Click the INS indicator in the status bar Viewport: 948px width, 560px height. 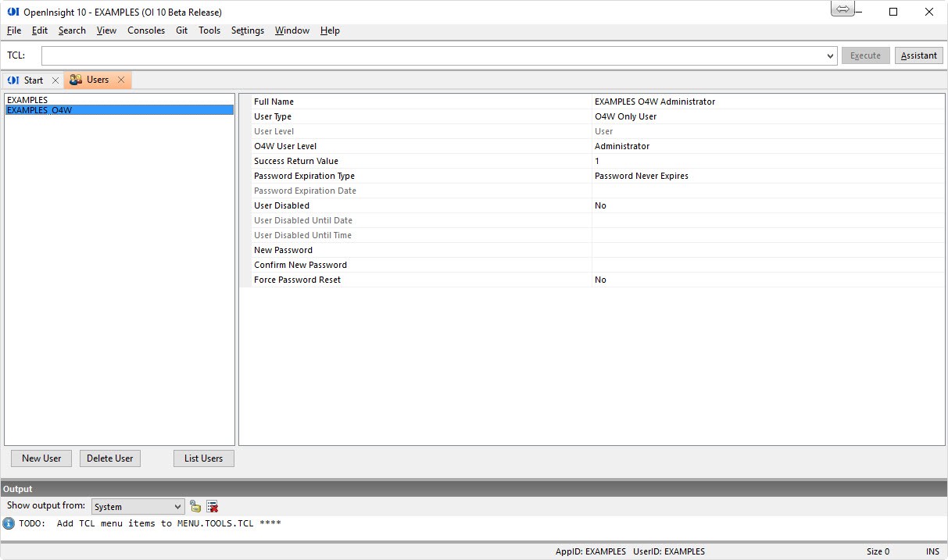click(932, 551)
